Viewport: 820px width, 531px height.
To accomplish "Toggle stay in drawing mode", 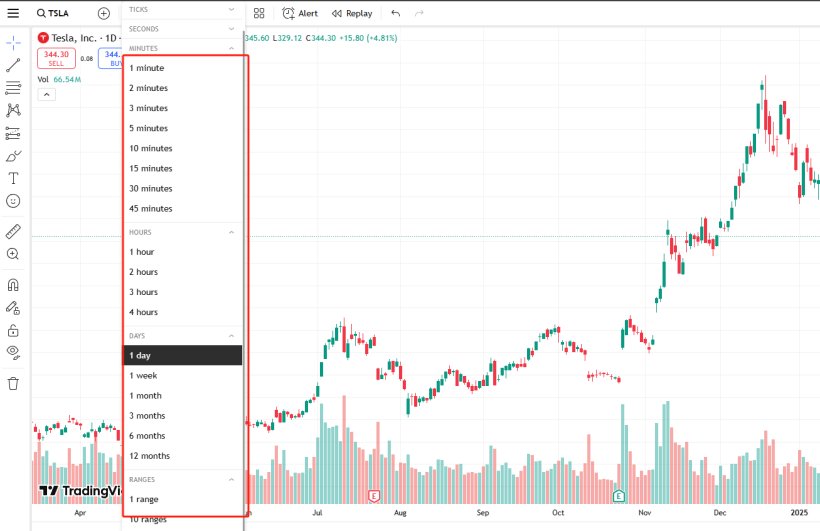I will 13,308.
